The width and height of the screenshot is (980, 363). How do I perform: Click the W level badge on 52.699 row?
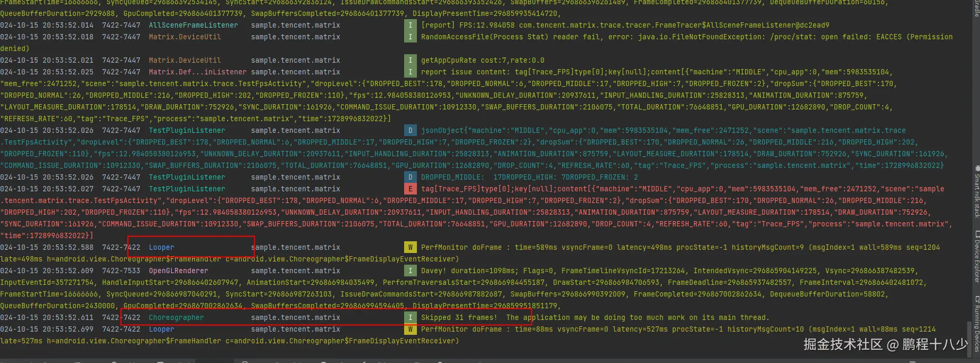click(410, 329)
